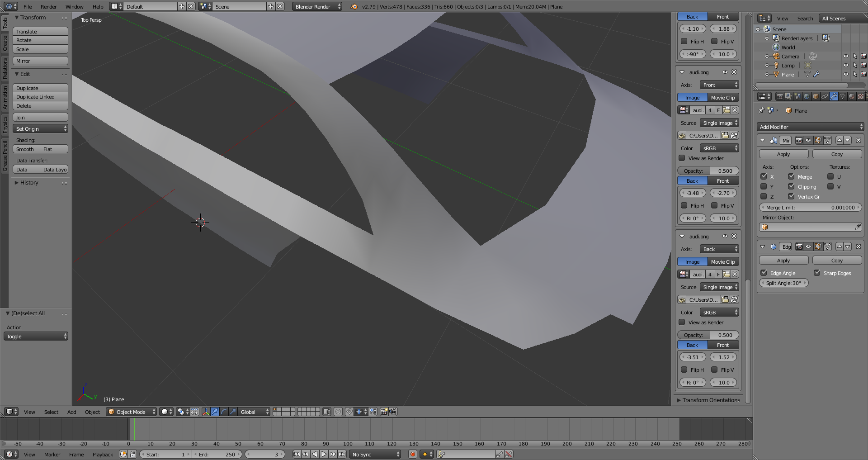Click the OpenGL render image icon
This screenshot has height=460, width=868.
click(x=384, y=412)
